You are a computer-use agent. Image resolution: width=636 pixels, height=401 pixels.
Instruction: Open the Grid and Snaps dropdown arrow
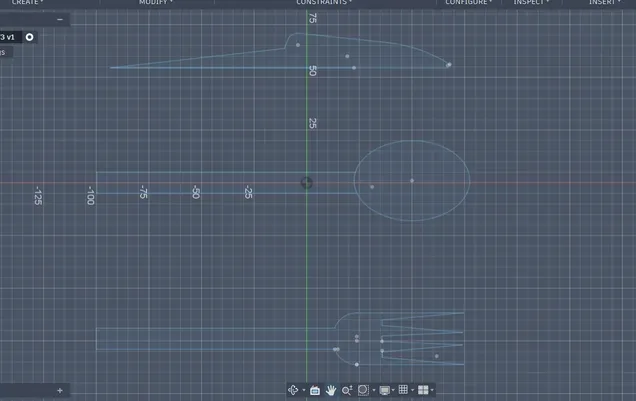[413, 390]
